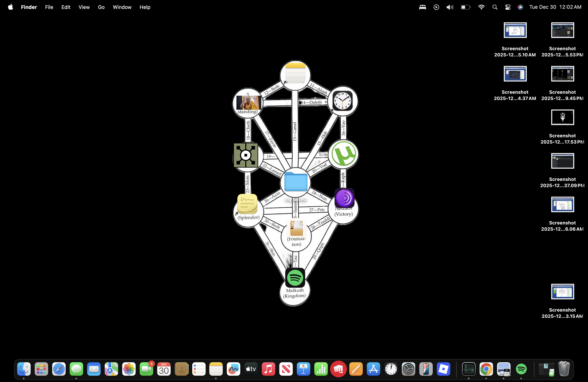Viewport: 588px width, 382px height.
Task: Open the Clock shortcut on the desktop
Action: (342, 101)
